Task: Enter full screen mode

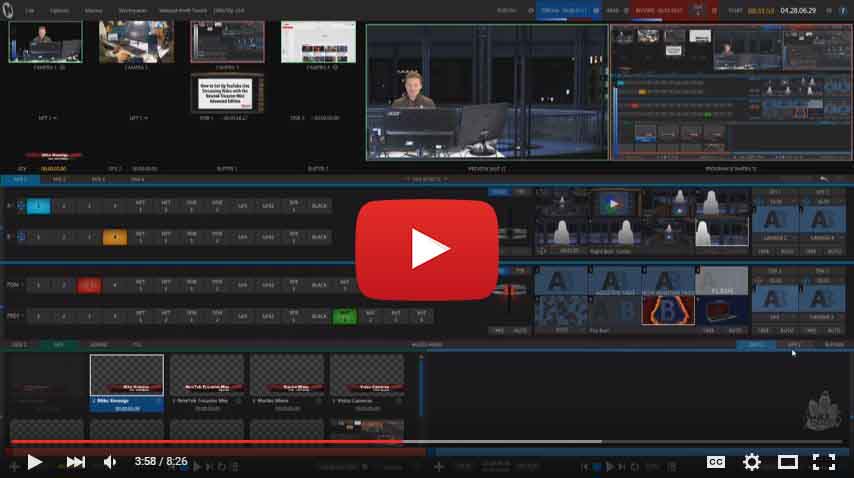Action: (x=824, y=462)
